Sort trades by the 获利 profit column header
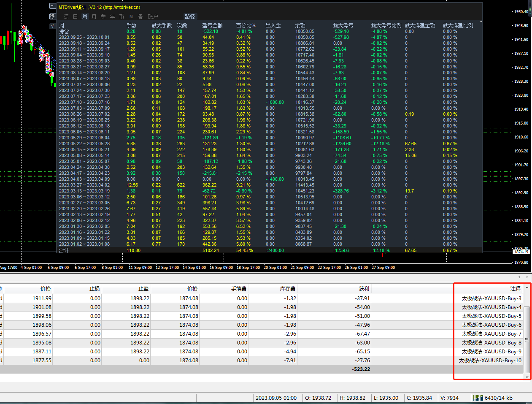 point(364,288)
